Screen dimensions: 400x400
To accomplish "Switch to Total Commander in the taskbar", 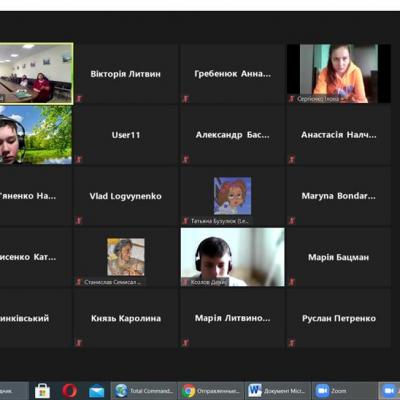I will tap(144, 391).
